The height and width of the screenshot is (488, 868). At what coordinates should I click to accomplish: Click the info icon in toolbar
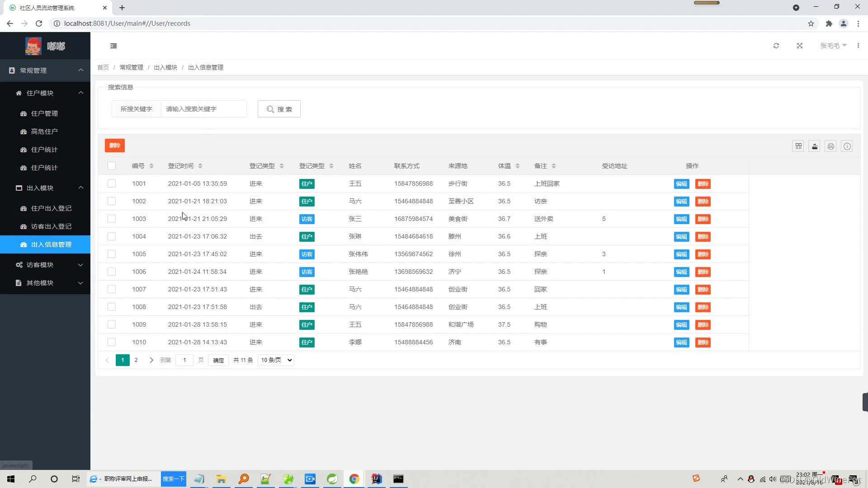[847, 146]
